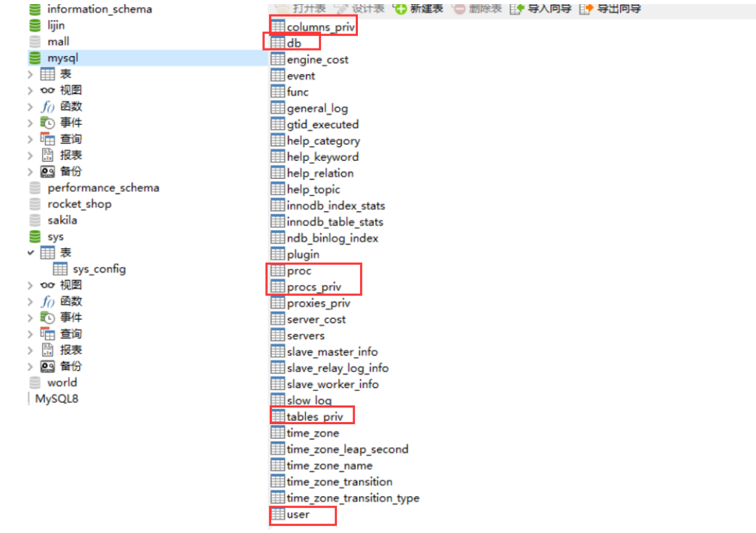
Task: Click the 报表 report icon under mysql
Action: pyautogui.click(x=47, y=155)
